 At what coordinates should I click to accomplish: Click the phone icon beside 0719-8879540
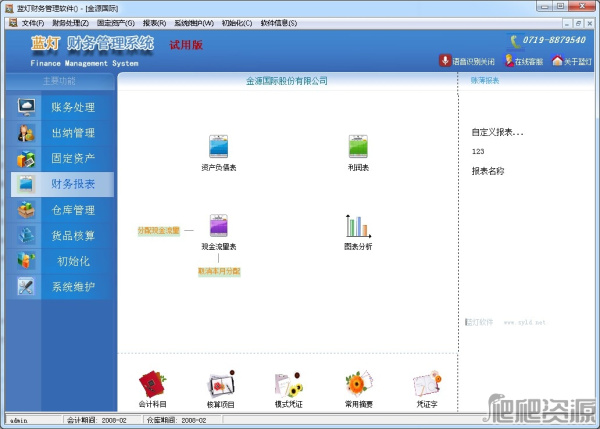pyautogui.click(x=515, y=41)
